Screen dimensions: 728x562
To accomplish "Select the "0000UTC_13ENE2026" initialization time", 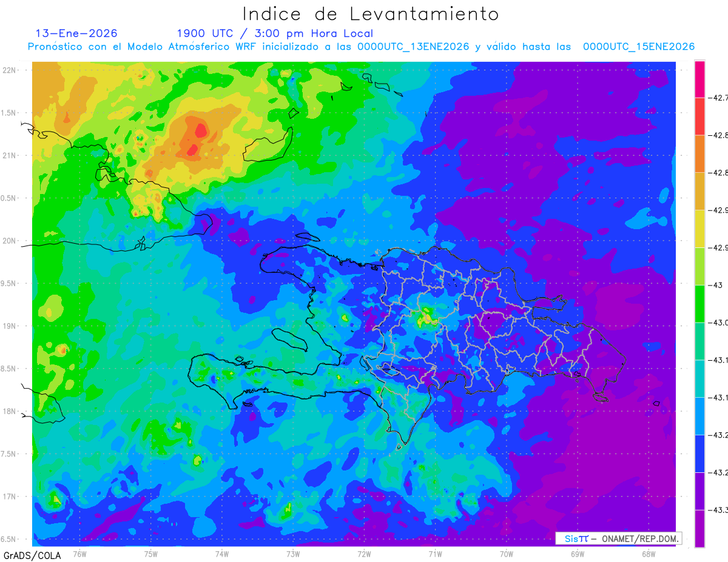I will click(x=413, y=47).
